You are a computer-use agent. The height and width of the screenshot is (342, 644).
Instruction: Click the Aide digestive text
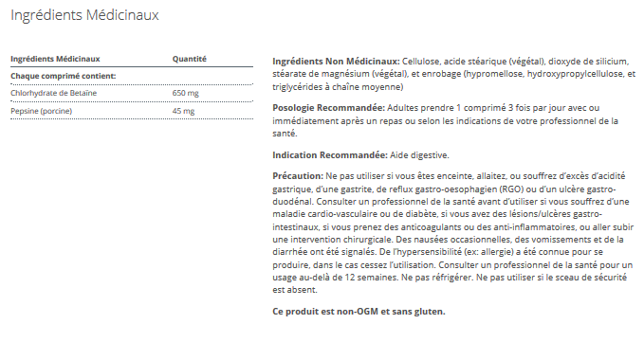pos(419,155)
